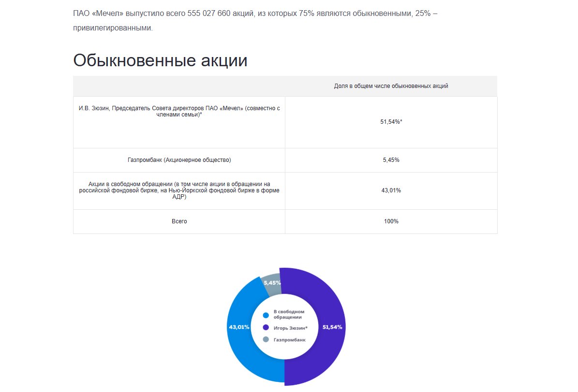
Task: Click the «100%» table cell
Action: 391,221
